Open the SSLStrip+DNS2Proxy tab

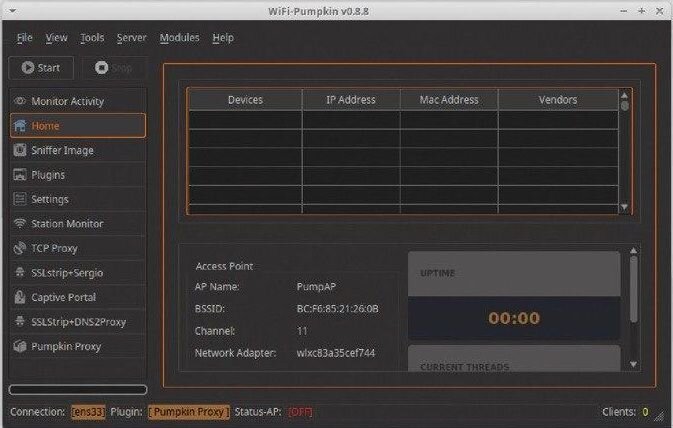[x=77, y=322]
